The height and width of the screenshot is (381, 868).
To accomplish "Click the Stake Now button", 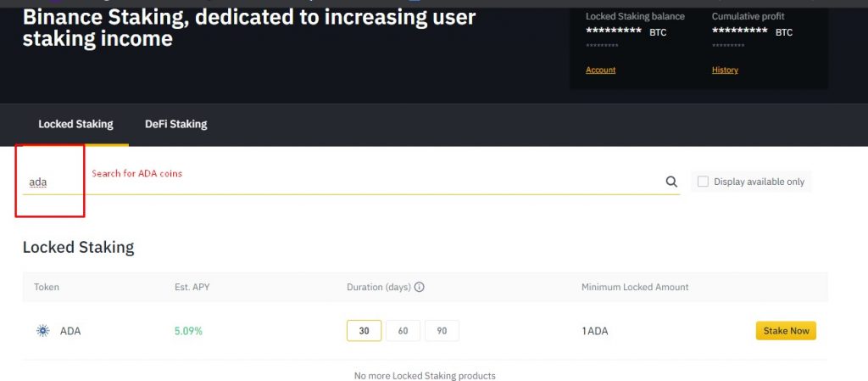I will tap(786, 331).
